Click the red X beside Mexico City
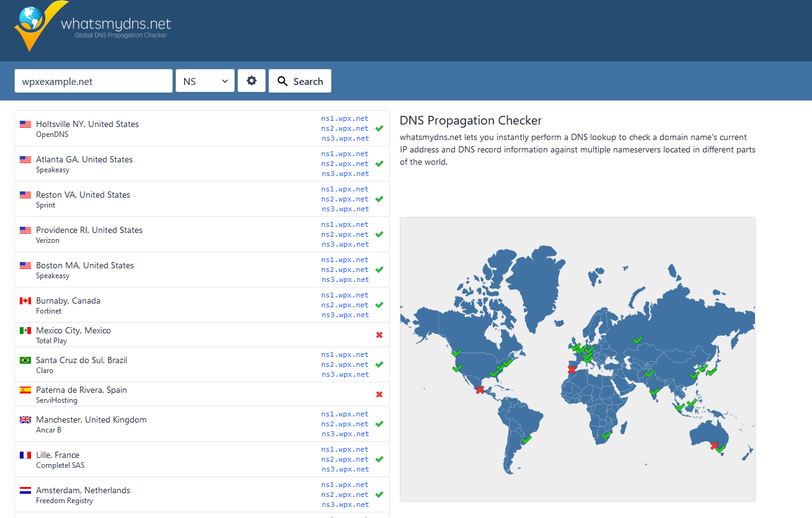Screen dimensions: 812x518 click(379, 335)
